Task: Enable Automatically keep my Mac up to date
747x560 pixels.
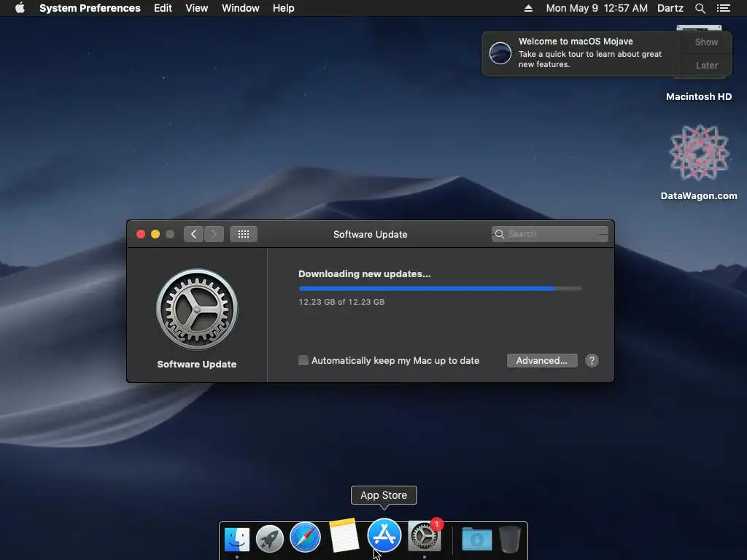Action: (303, 360)
